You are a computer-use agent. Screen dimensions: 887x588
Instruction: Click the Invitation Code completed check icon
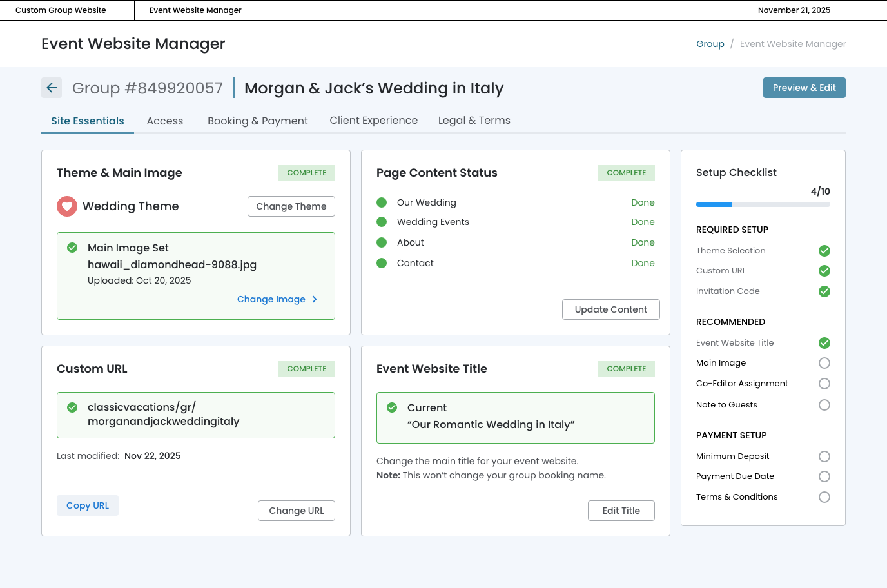tap(824, 291)
